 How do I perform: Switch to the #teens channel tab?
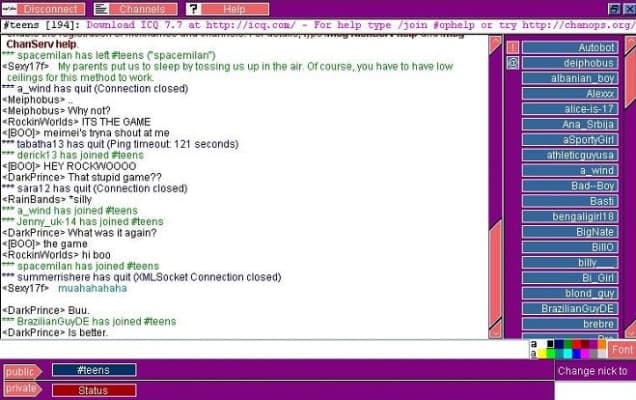point(94,370)
